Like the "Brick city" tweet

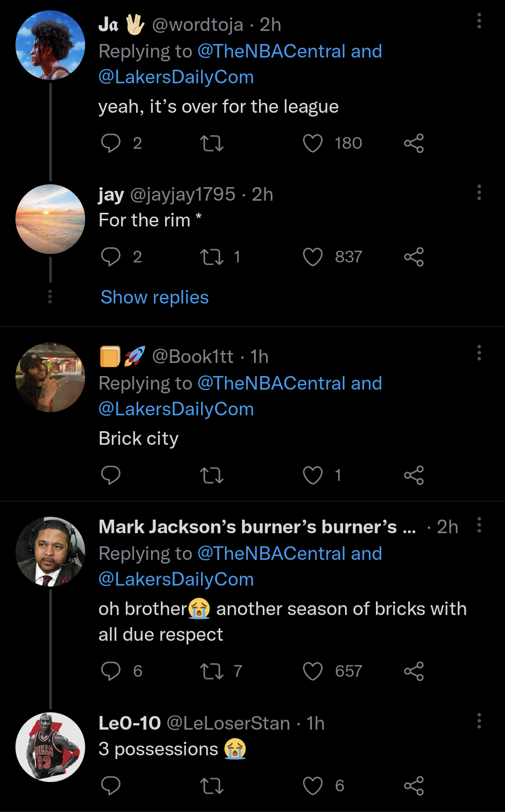pos(313,475)
